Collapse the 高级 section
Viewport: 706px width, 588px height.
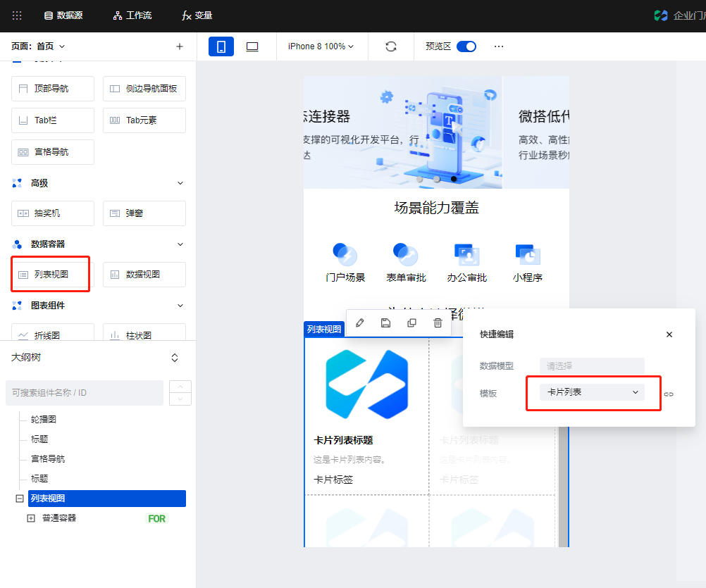click(180, 183)
